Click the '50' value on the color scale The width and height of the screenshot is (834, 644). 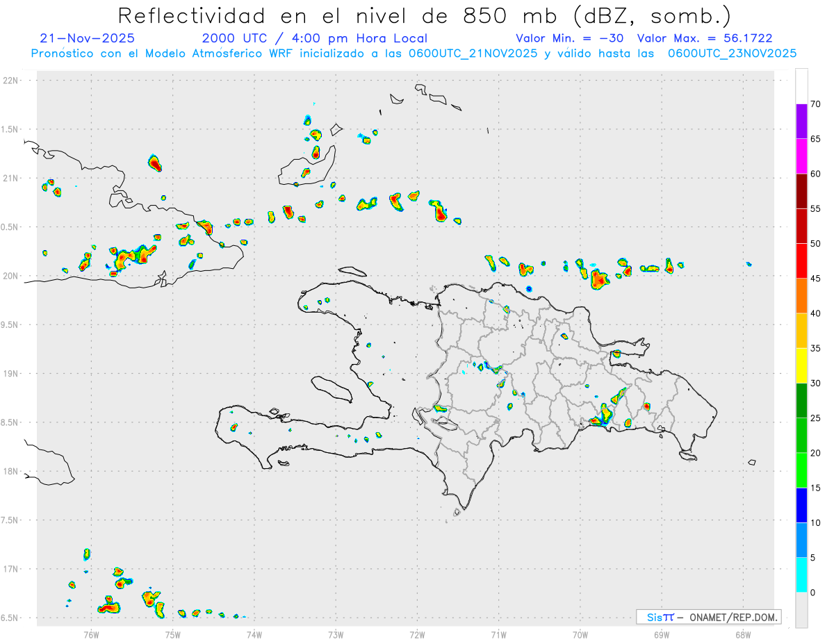[815, 243]
